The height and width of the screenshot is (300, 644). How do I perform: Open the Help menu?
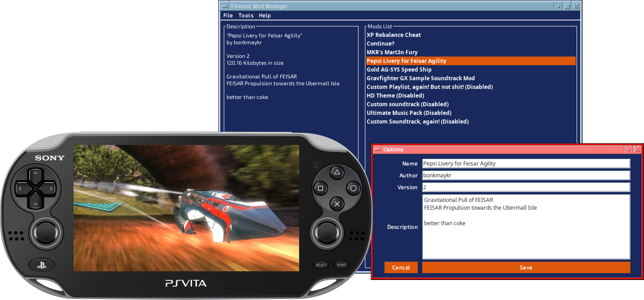click(265, 16)
